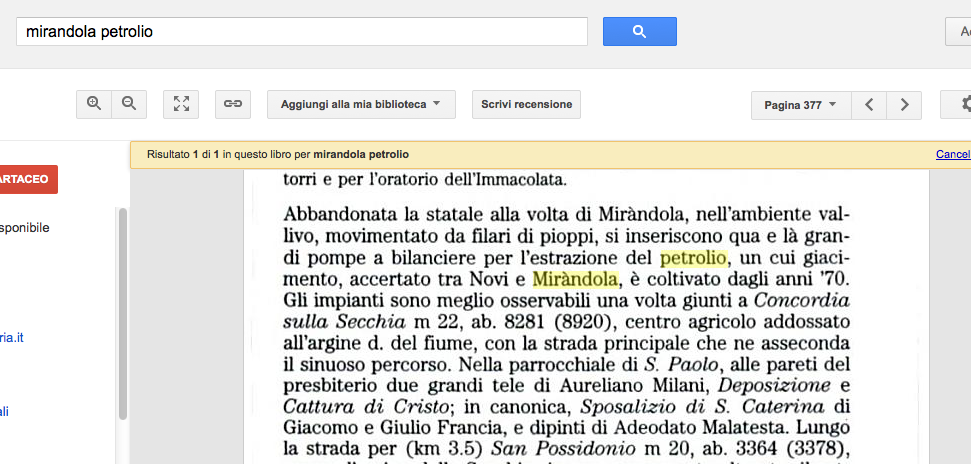Image resolution: width=971 pixels, height=464 pixels.
Task: Focus the 'mirandola petrolio' search field
Action: [301, 32]
